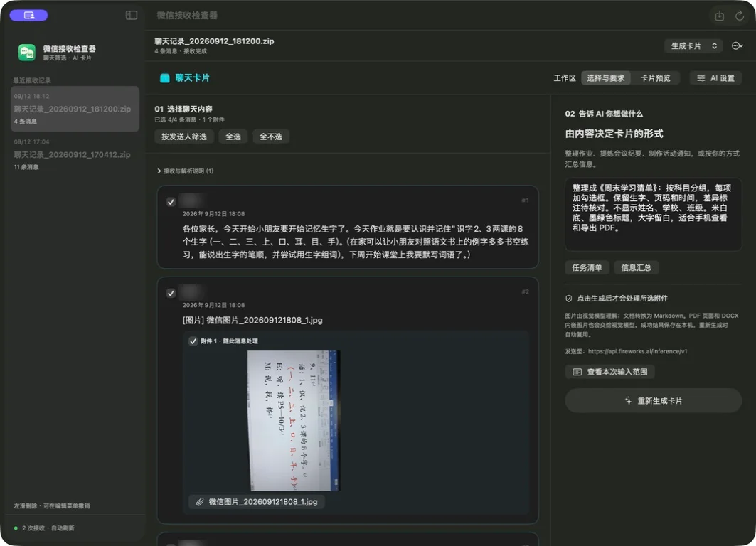
Task: Open AI 设置 panel
Action: (716, 78)
